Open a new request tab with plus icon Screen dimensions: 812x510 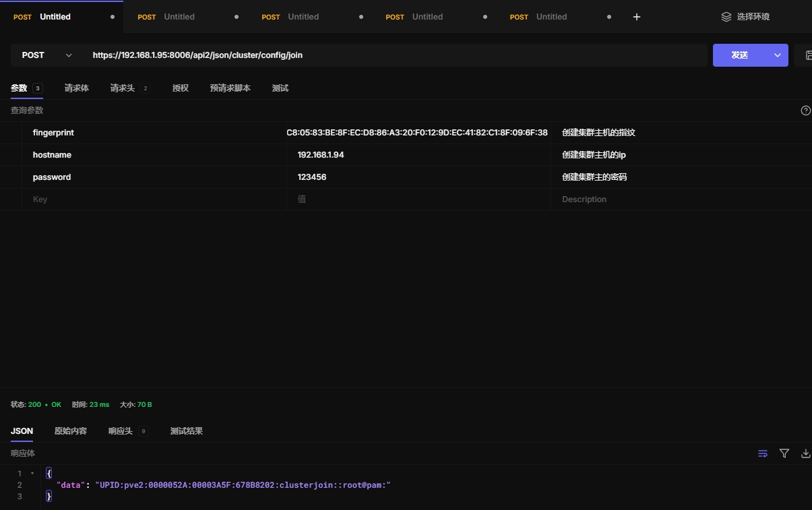pos(637,17)
